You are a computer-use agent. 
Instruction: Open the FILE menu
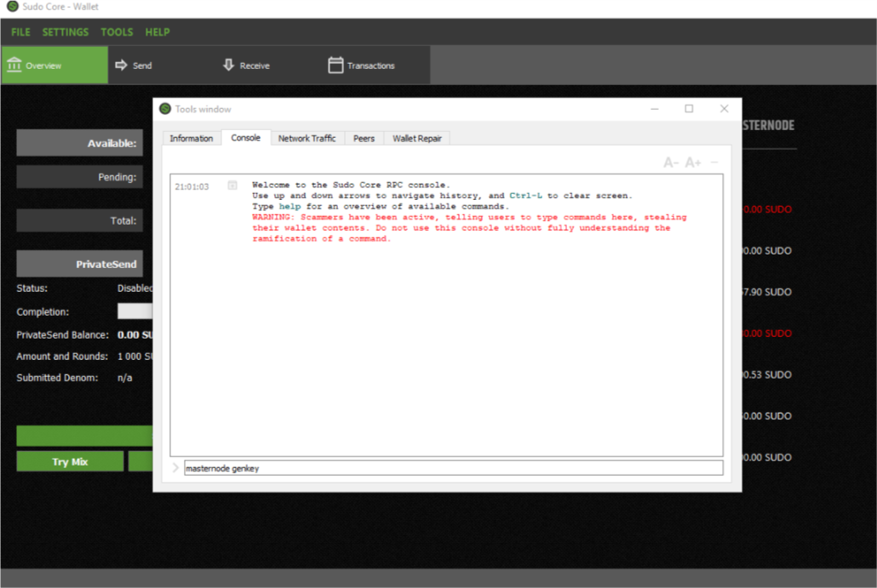(20, 32)
